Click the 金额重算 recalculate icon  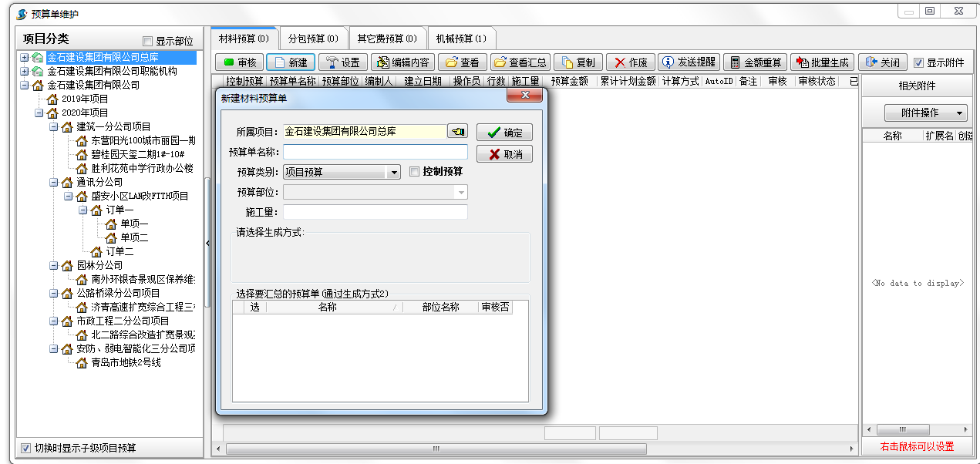pyautogui.click(x=735, y=62)
